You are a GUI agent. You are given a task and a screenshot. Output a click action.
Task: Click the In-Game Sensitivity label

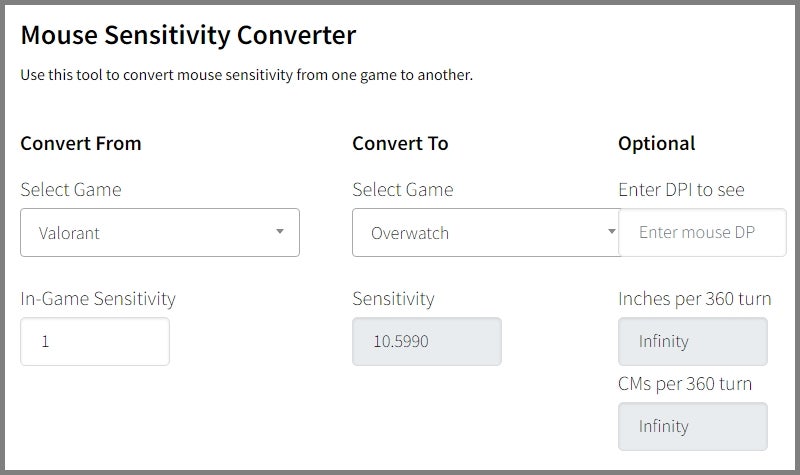tap(98, 298)
